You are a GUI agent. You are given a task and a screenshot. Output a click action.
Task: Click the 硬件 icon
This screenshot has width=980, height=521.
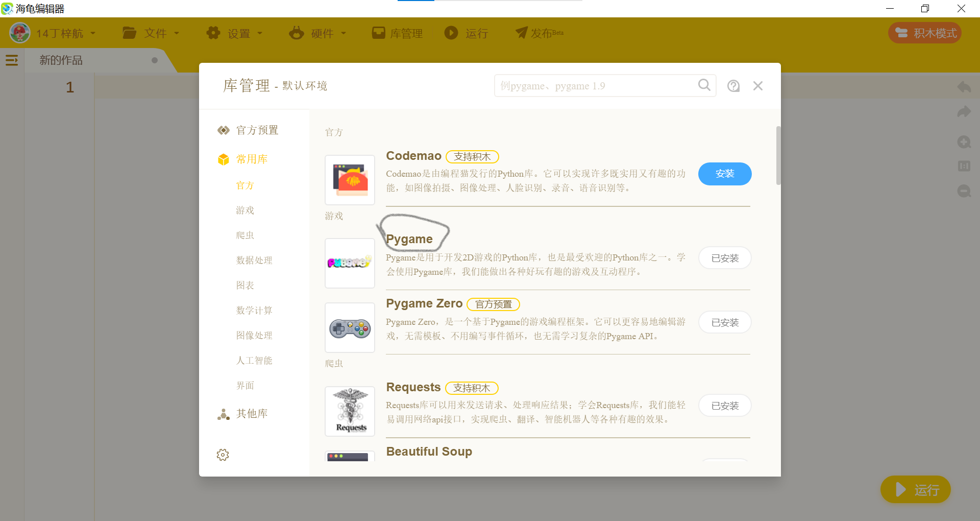pos(297,33)
